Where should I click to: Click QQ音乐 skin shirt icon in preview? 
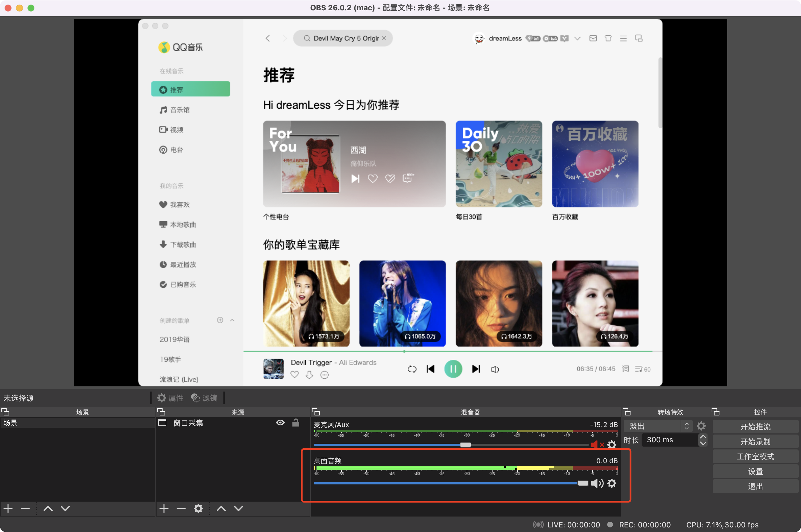tap(608, 38)
